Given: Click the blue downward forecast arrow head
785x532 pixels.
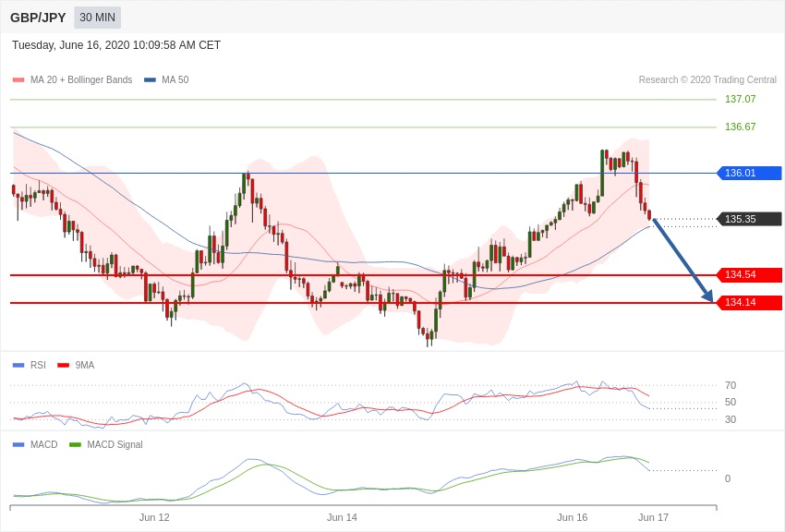Looking at the screenshot, I should 708,296.
